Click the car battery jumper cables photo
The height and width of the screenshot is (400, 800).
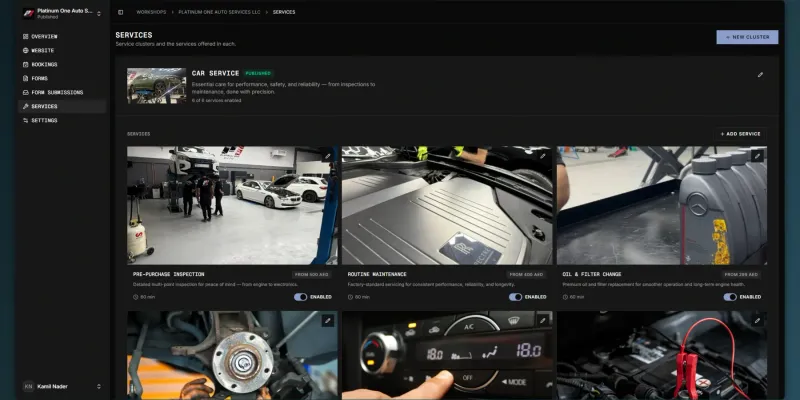662,356
